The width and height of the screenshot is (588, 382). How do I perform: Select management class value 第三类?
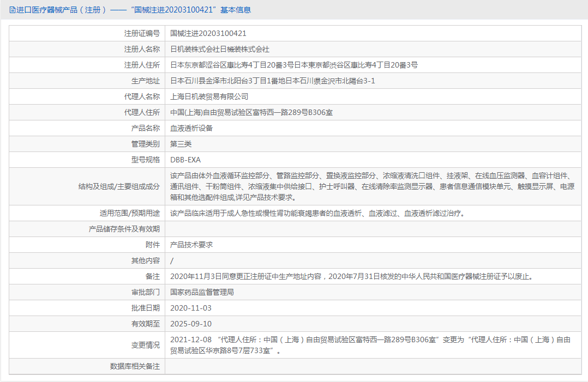click(181, 144)
